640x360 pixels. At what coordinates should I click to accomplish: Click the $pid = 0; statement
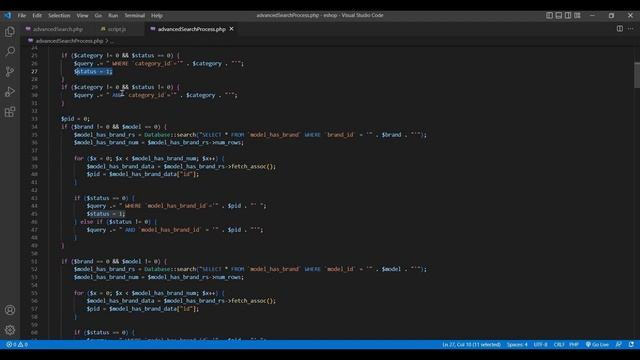(x=75, y=119)
